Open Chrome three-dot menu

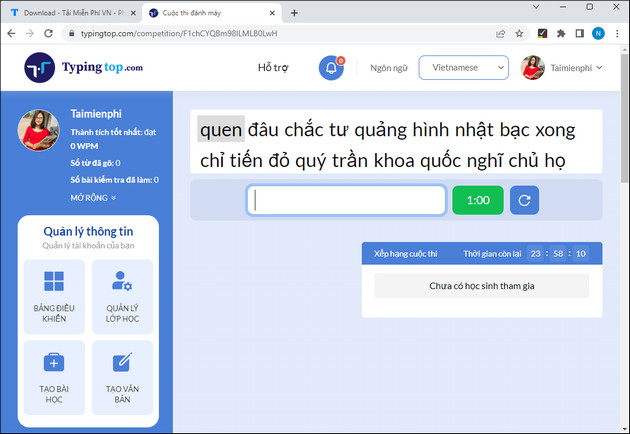[618, 33]
